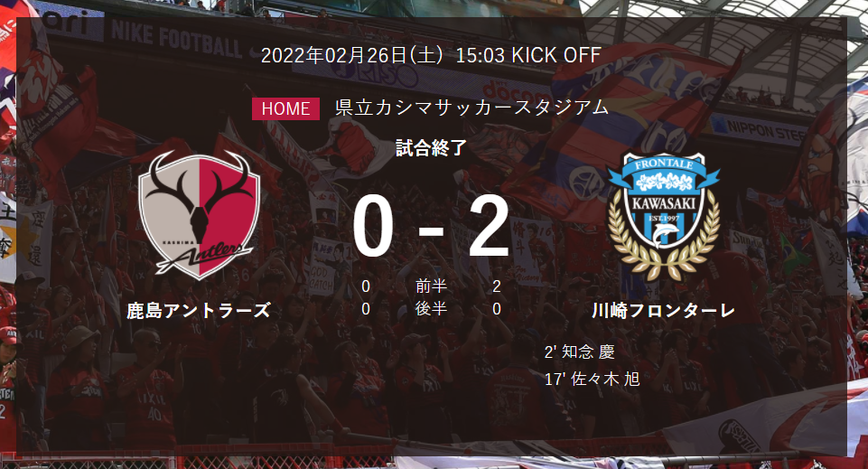Select the red HOME badge
868x469 pixels.
coord(285,108)
